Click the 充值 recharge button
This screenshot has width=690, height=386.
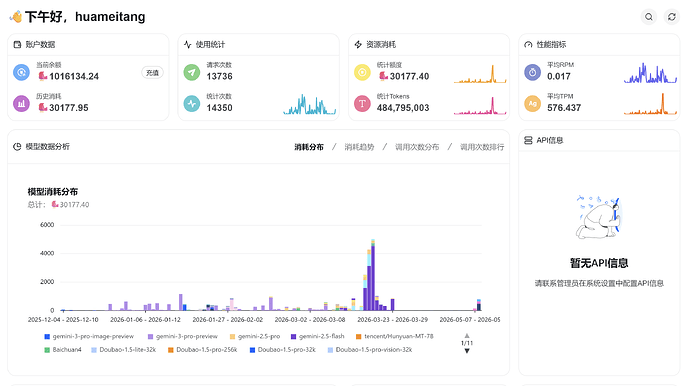(x=152, y=73)
